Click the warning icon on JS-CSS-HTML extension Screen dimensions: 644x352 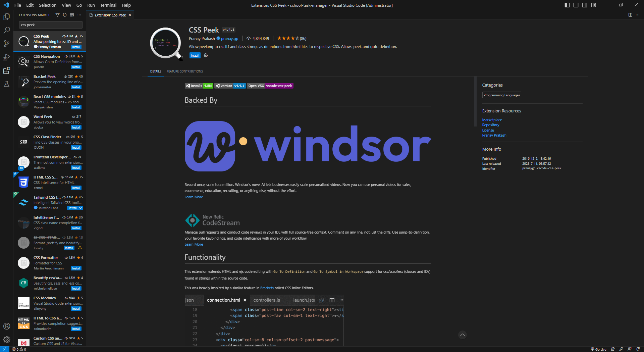80,248
